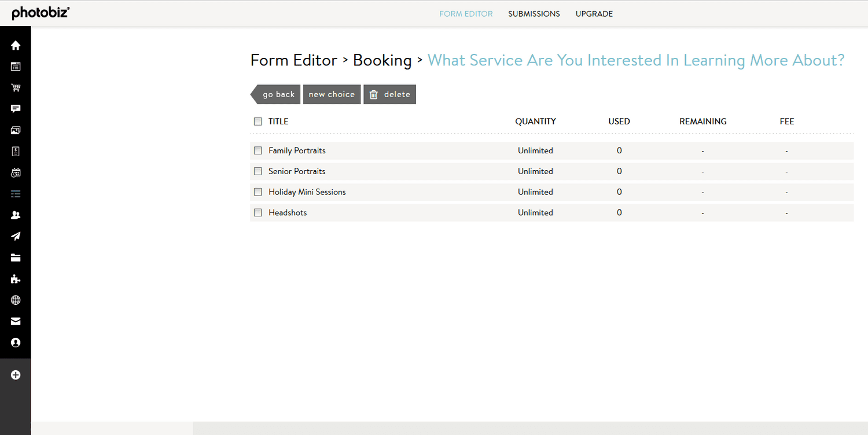This screenshot has width=868, height=435.
Task: Switch to the SUBMISSIONS tab
Action: (x=534, y=13)
